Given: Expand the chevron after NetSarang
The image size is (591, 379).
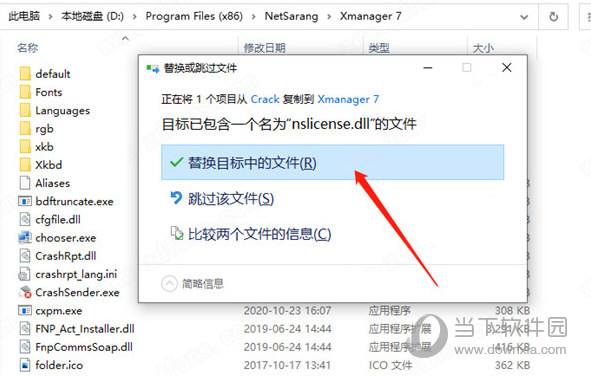Looking at the screenshot, I should tap(329, 17).
